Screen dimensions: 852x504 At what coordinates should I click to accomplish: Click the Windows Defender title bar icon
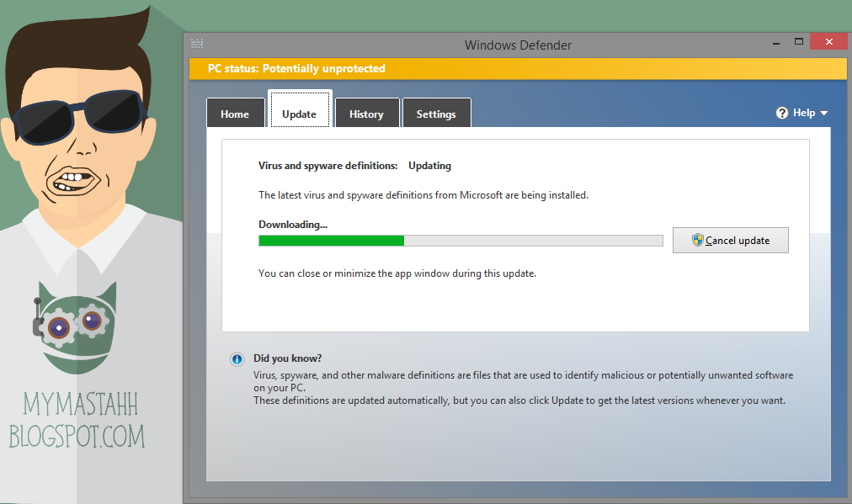(x=197, y=43)
